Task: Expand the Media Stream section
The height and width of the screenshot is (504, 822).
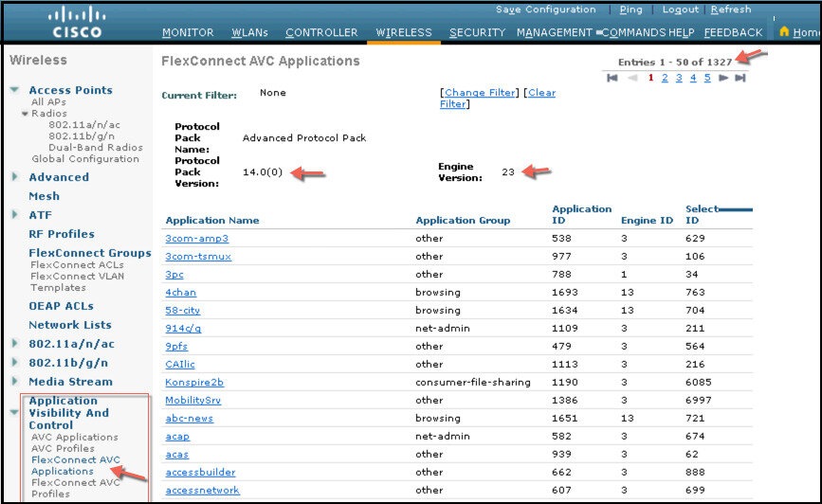Action: (14, 382)
